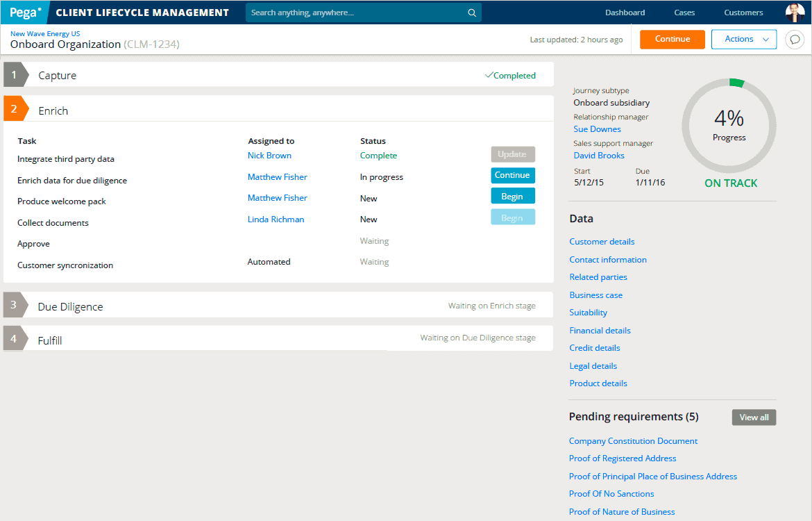This screenshot has width=812, height=521.
Task: Select the stage 4 Fulfill chevron
Action: (x=15, y=339)
